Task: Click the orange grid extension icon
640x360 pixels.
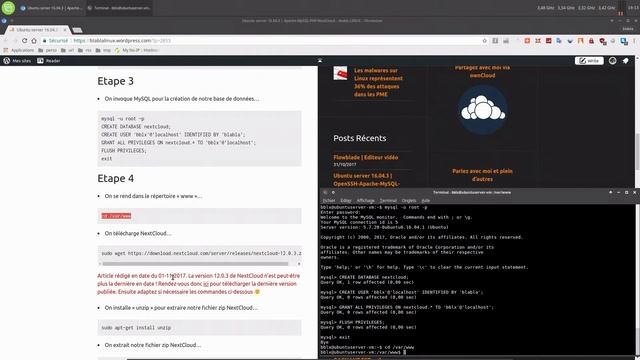Action: tap(538, 41)
